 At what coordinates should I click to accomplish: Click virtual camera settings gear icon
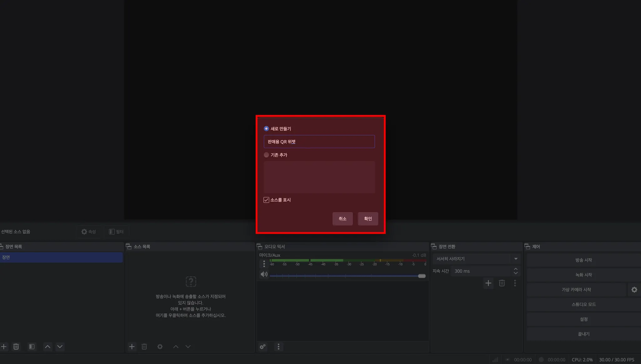pyautogui.click(x=634, y=290)
